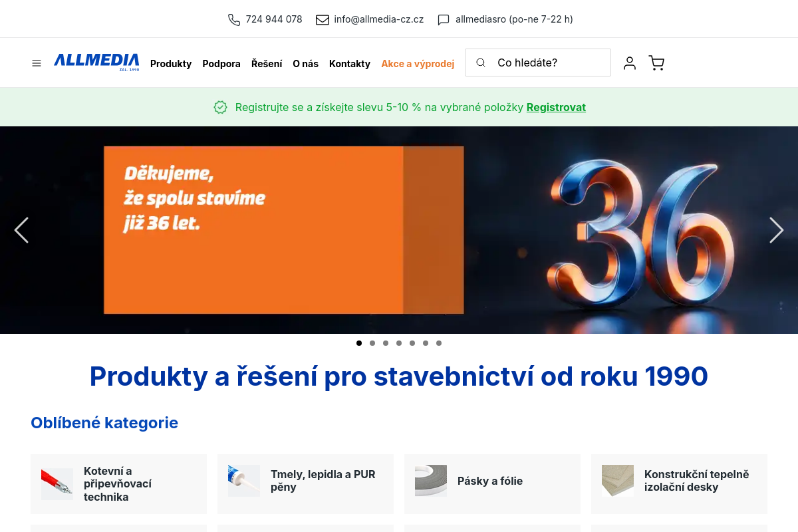Viewport: 798px width, 532px height.
Task: Open the O nás menu
Action: point(305,64)
